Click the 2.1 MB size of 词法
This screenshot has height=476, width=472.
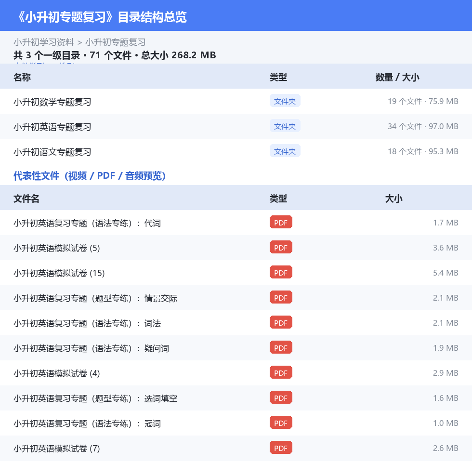[x=446, y=323]
